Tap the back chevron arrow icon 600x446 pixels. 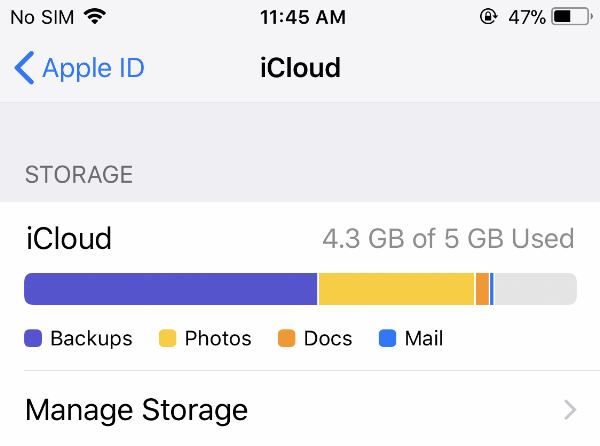(24, 68)
